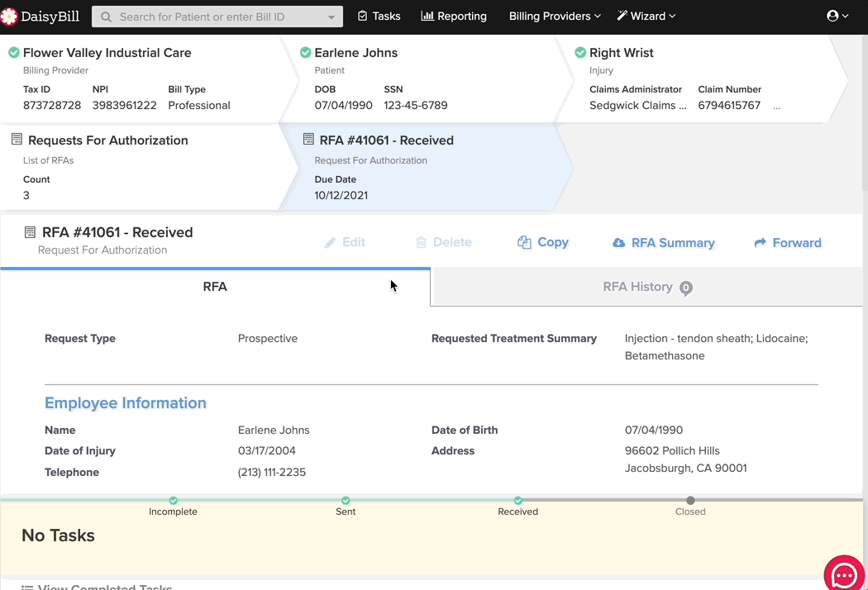Open the search field dropdown arrow

(331, 17)
